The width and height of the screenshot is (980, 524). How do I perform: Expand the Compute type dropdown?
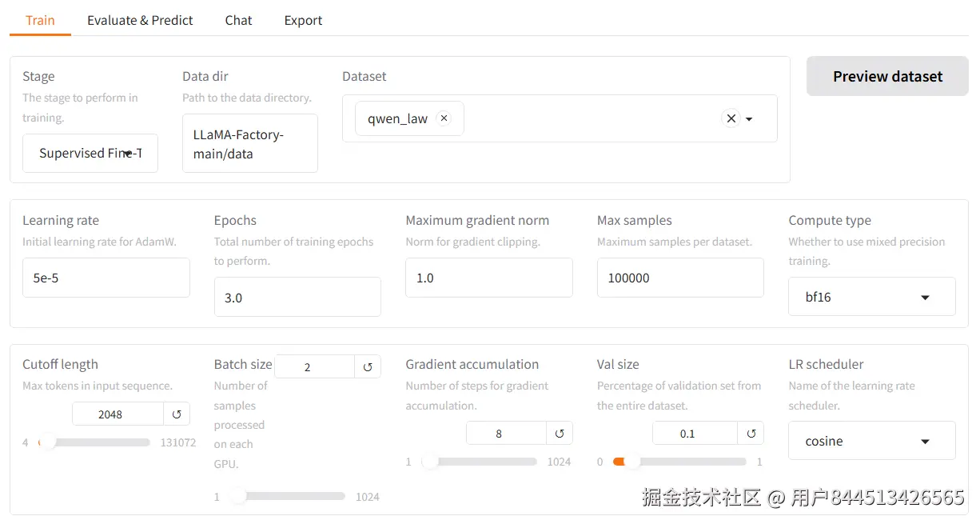[872, 297]
